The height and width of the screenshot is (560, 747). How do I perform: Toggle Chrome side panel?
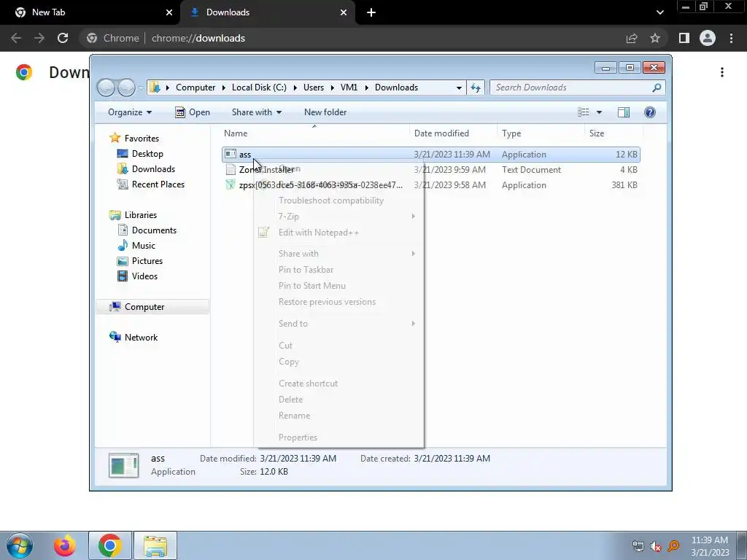click(x=684, y=38)
